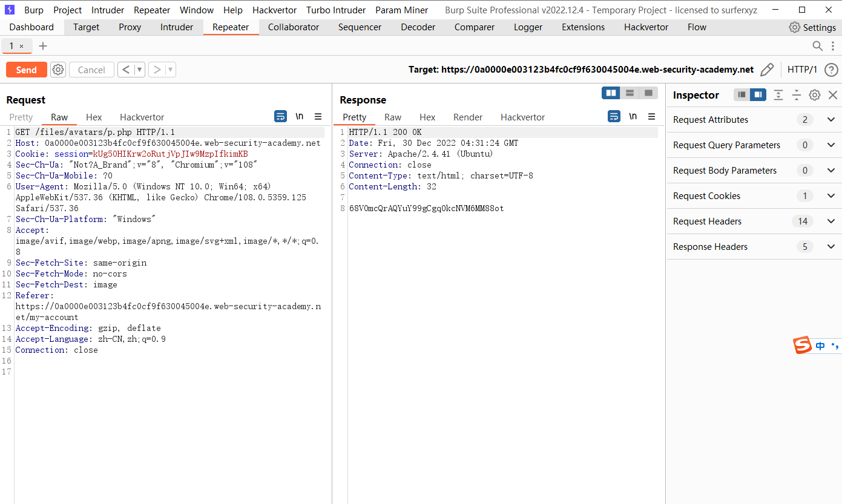Click the GET /files/avatars/p.php request line

95,132
